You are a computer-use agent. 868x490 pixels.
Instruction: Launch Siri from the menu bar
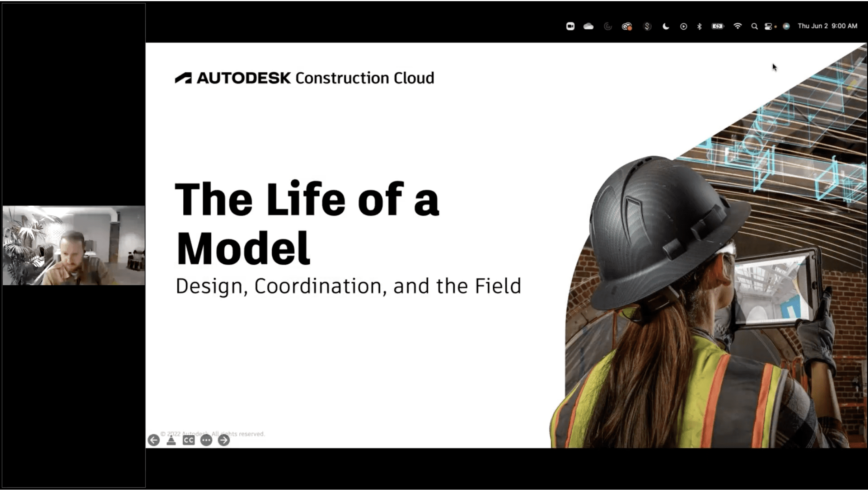(x=786, y=26)
